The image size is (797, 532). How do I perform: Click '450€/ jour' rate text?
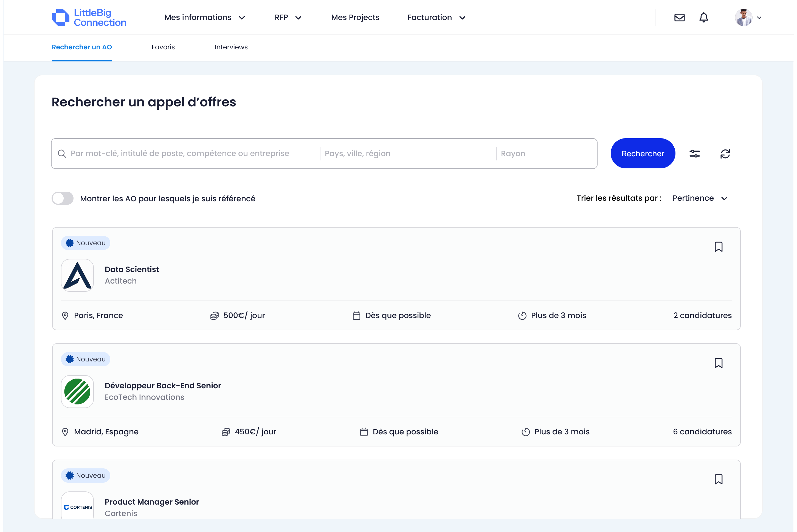click(x=256, y=432)
